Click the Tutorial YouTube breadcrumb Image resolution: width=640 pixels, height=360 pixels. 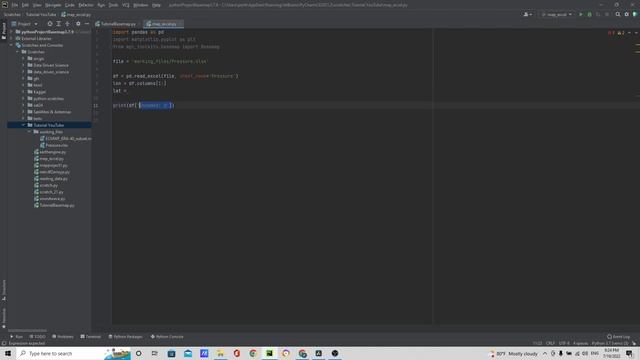click(x=41, y=15)
